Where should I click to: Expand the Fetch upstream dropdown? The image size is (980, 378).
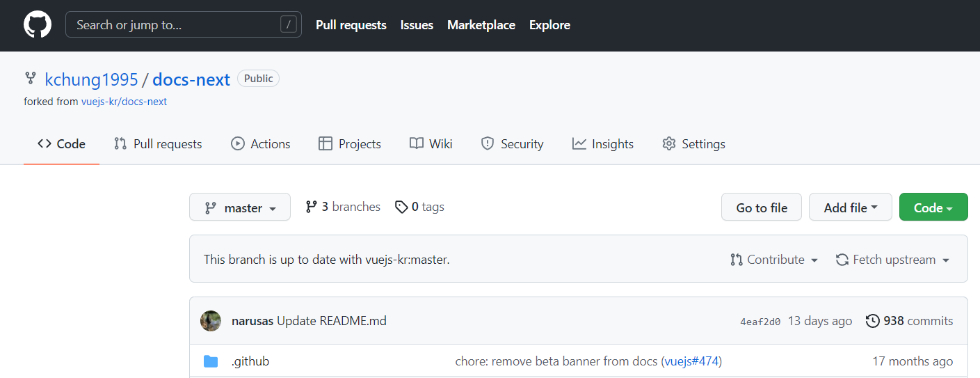coord(892,260)
